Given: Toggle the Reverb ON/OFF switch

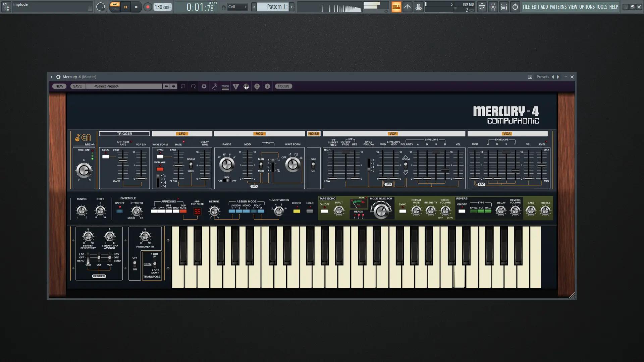Looking at the screenshot, I should point(462,211).
